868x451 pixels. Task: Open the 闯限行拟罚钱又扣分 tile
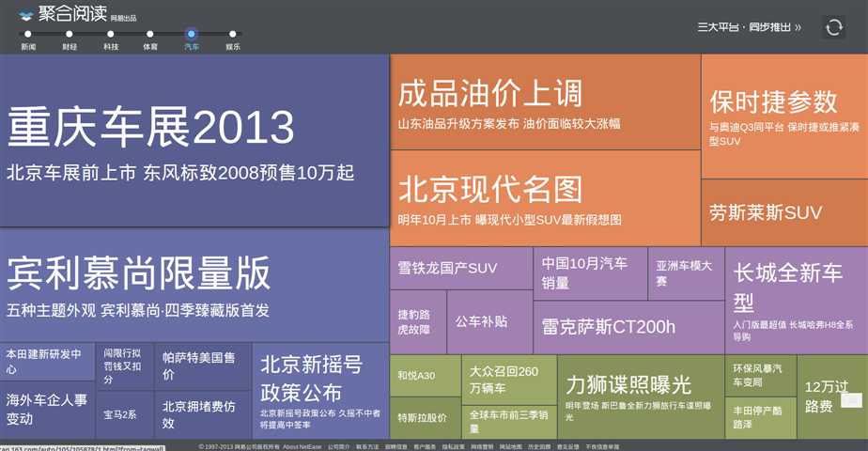tap(125, 365)
